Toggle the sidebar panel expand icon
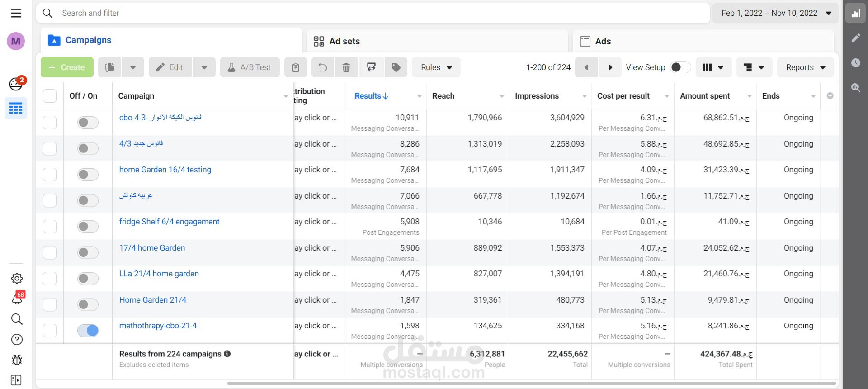 (16, 380)
